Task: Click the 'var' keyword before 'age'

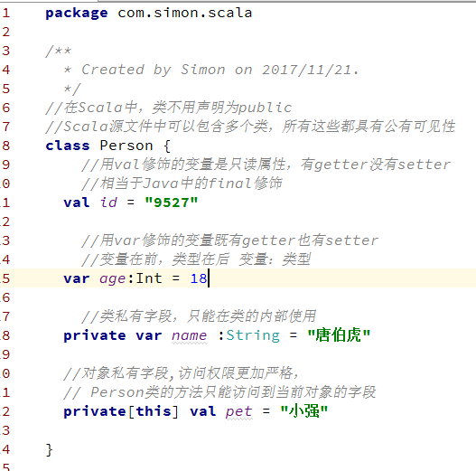Action: (77, 278)
